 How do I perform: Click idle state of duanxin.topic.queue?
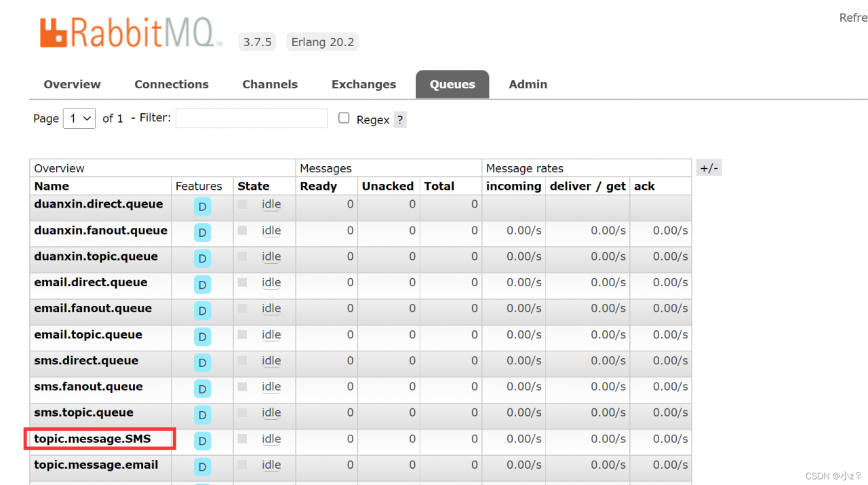(x=271, y=256)
